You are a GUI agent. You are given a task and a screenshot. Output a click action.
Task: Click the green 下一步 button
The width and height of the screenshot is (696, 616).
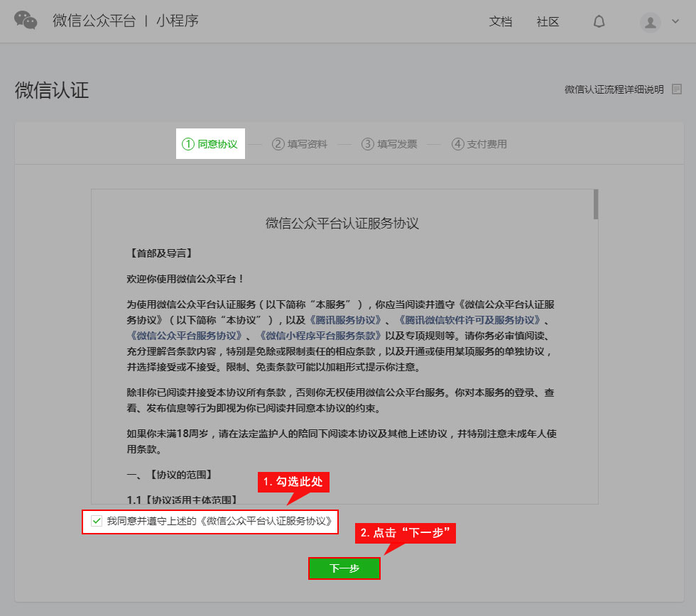pyautogui.click(x=344, y=568)
